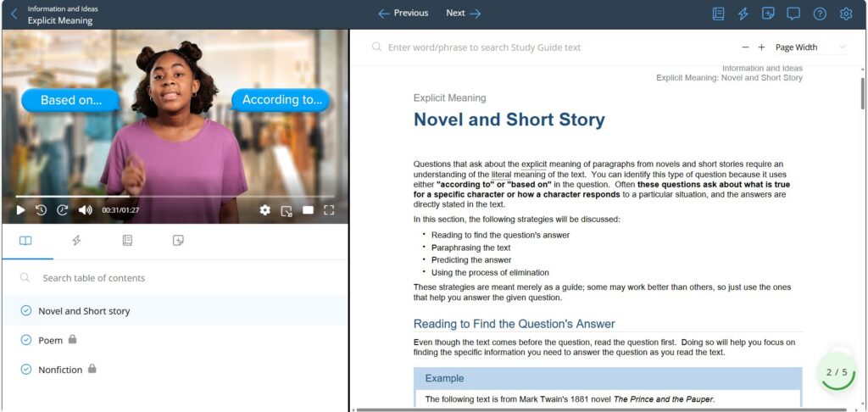
Task: Go back using the top-left chevron
Action: point(14,14)
